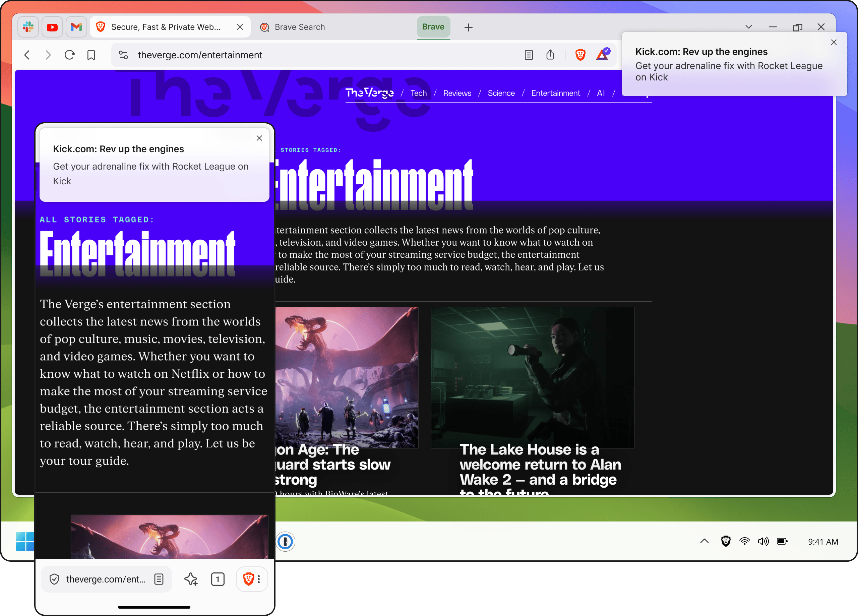Viewport: 858px width, 616px height.
Task: Open Brave menu on the mobile bottom bar
Action: (x=252, y=579)
